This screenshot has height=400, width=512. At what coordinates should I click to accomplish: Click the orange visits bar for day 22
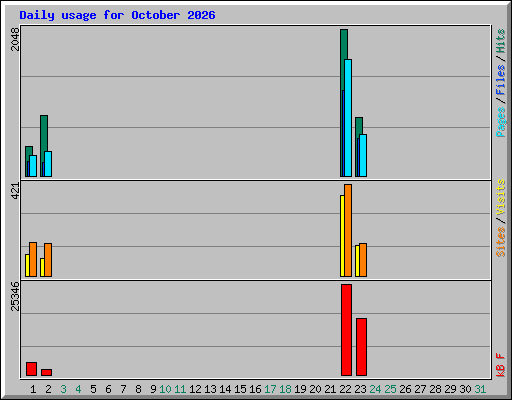coord(348,230)
